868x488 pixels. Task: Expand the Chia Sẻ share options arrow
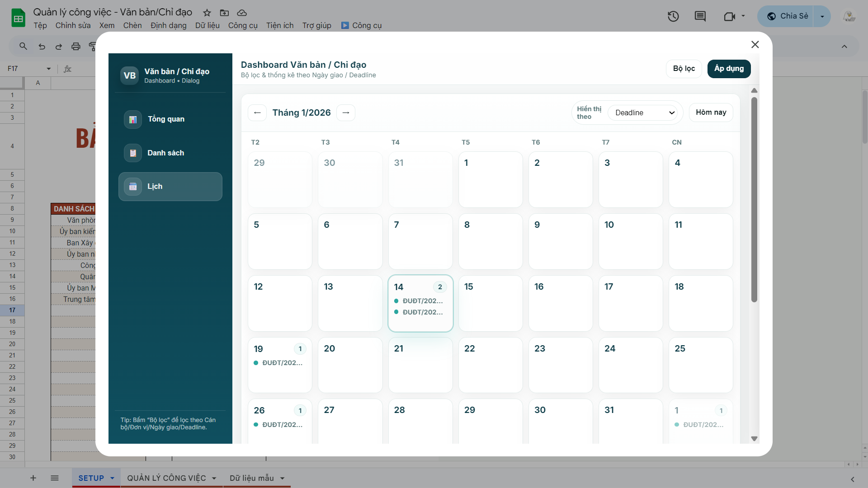click(822, 16)
